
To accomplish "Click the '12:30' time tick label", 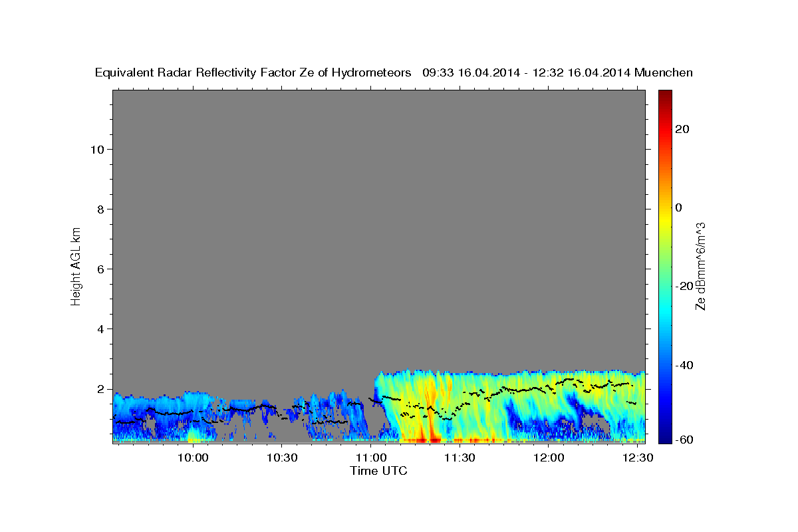I will pyautogui.click(x=637, y=458).
